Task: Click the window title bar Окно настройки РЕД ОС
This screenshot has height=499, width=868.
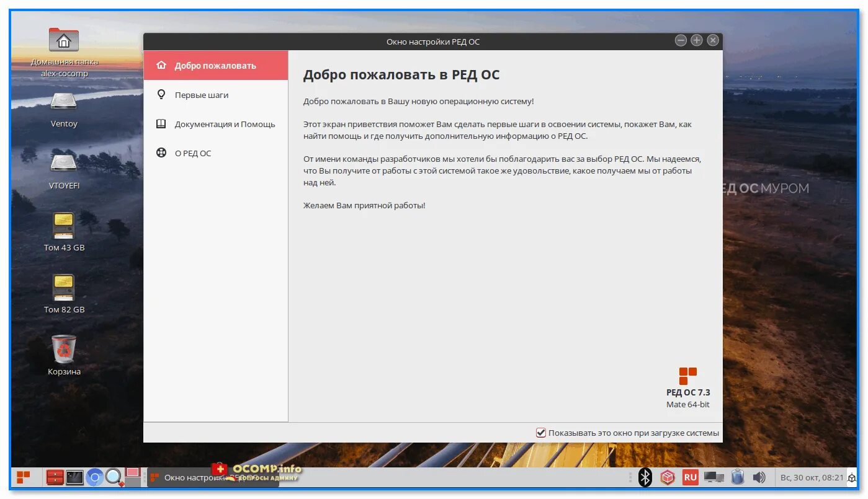Action: coord(433,42)
